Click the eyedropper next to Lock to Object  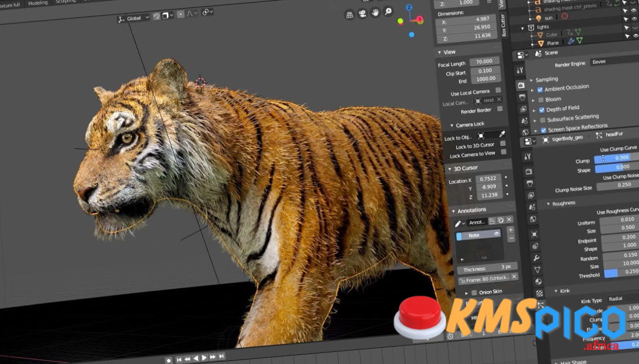pos(502,134)
